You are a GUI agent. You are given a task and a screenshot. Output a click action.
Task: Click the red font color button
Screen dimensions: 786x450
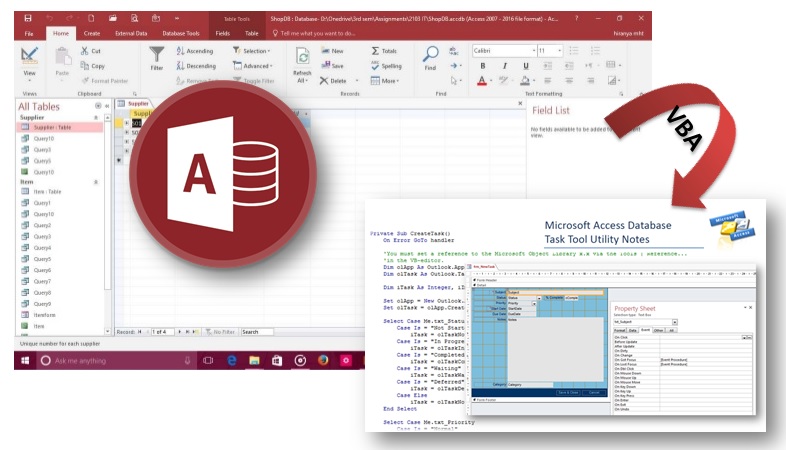tap(482, 80)
